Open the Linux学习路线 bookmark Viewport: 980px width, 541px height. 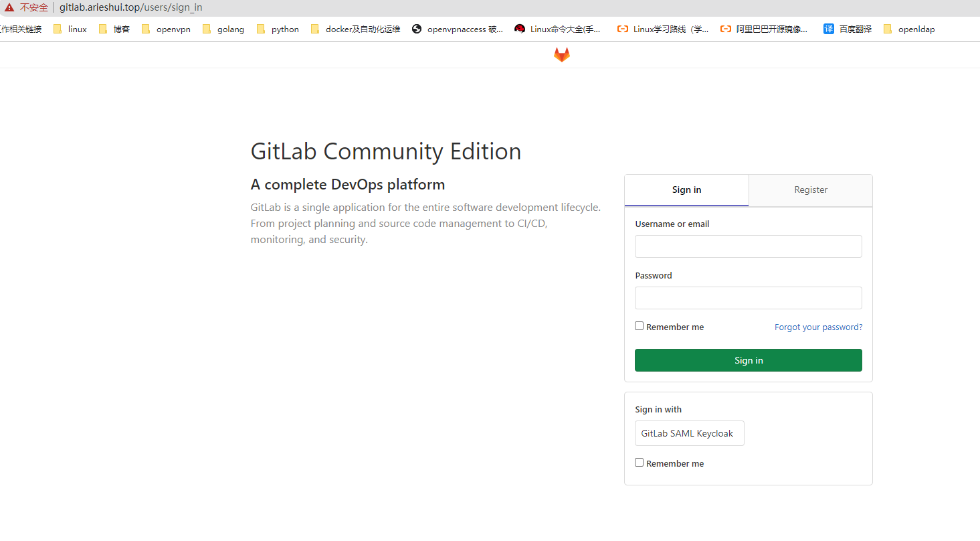click(662, 29)
